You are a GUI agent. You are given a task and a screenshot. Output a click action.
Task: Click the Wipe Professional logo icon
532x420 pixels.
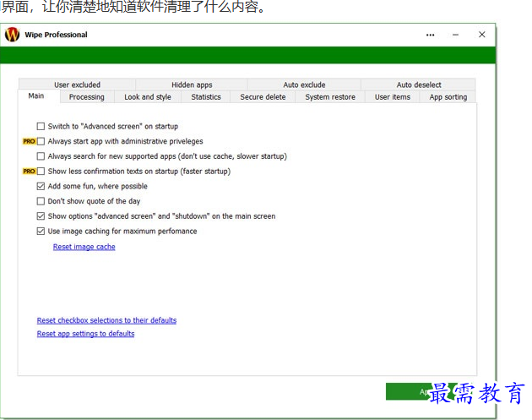pos(12,35)
